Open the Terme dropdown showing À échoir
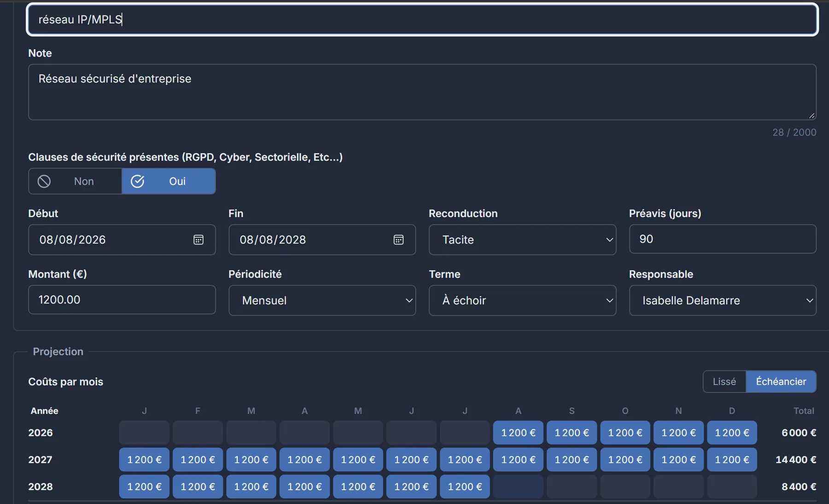 (522, 301)
